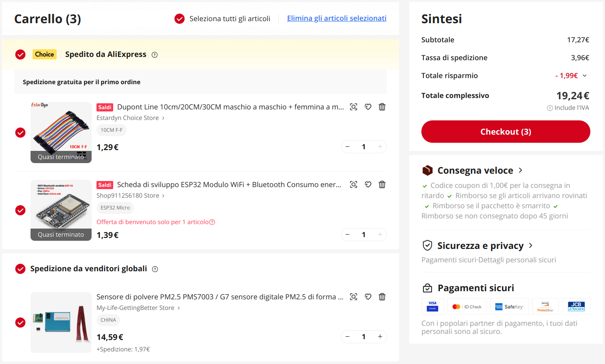Increase PM2.5 sensor quantity
The image size is (605, 364).
click(x=380, y=337)
